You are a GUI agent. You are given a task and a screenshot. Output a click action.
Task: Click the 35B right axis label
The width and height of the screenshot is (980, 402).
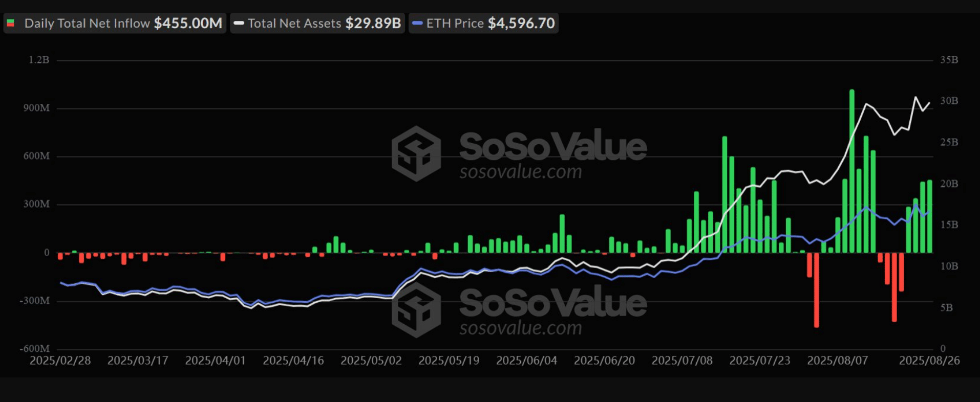(949, 60)
